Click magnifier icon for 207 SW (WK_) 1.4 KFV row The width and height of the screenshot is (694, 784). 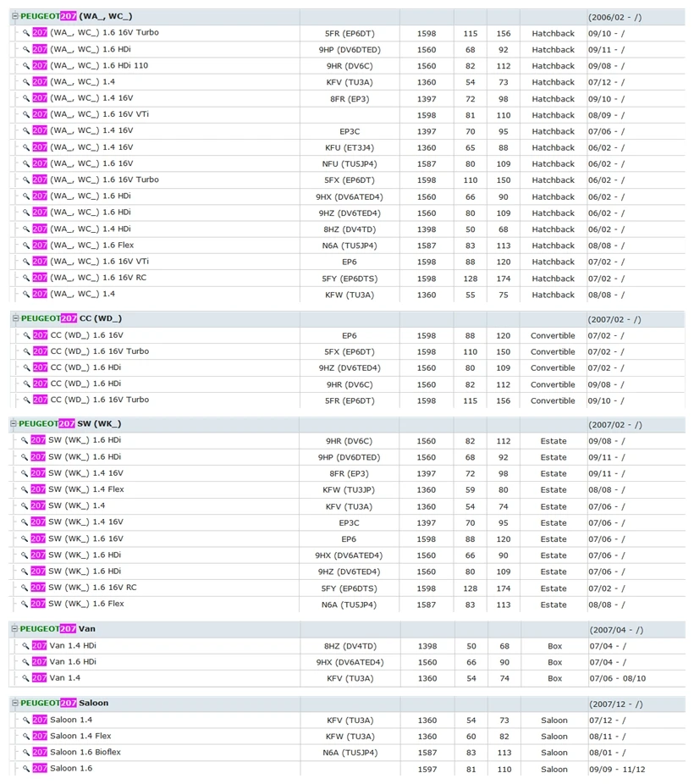(x=25, y=506)
